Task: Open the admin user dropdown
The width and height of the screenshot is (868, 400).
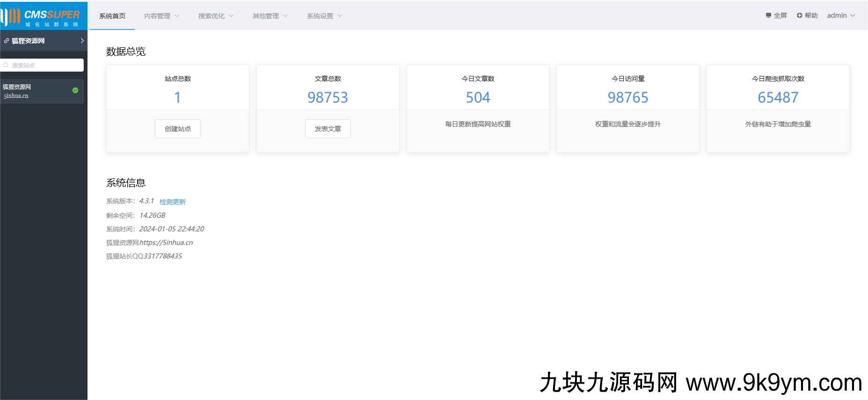Action: (x=841, y=15)
